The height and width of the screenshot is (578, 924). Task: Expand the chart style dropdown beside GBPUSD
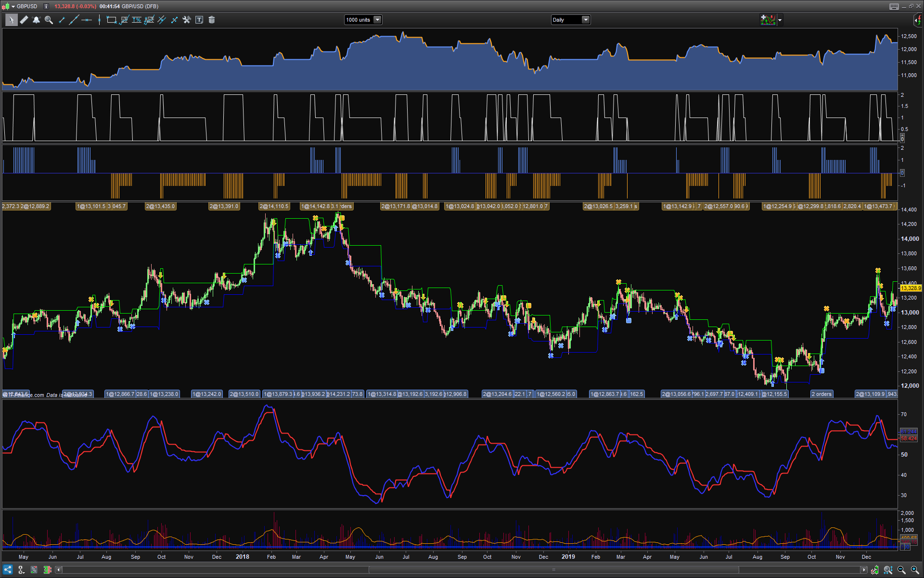tap(13, 6)
